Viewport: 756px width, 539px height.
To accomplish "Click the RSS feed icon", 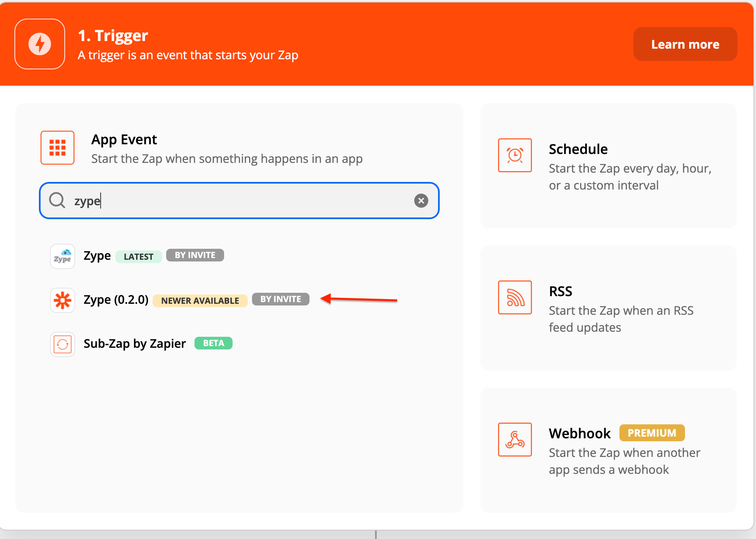I will coord(515,297).
